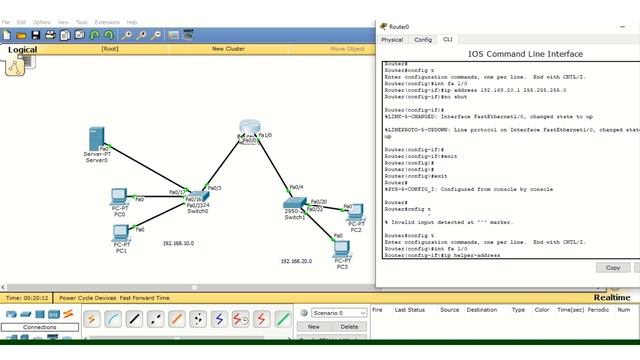Open the File menu
The width and height of the screenshot is (640, 360).
6,22
